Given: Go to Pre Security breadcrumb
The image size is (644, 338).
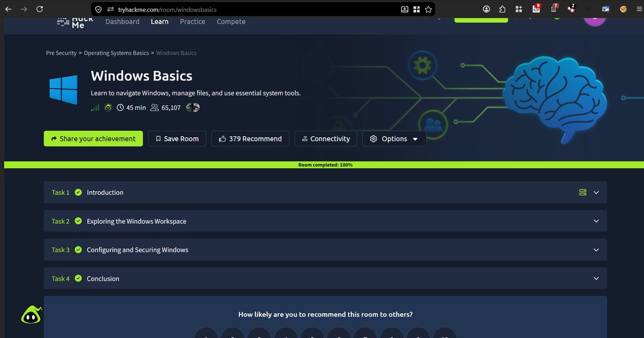Looking at the screenshot, I should tap(61, 53).
